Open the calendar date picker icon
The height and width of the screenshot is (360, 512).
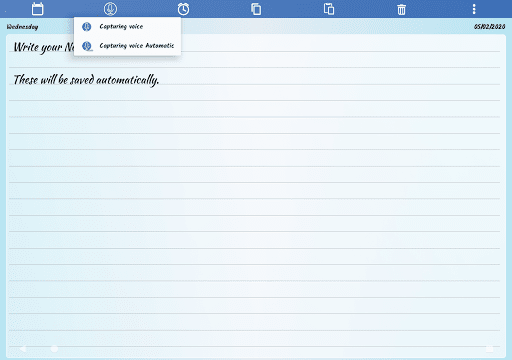point(37,9)
